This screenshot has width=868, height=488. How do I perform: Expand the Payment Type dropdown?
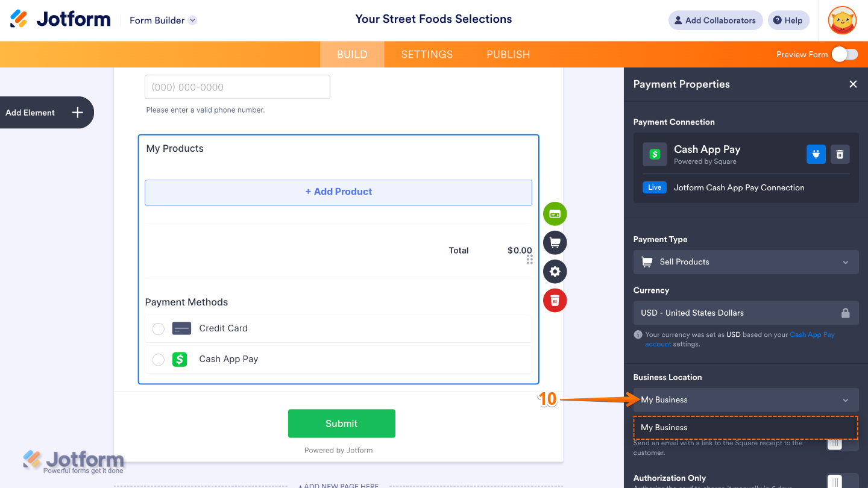[746, 262]
